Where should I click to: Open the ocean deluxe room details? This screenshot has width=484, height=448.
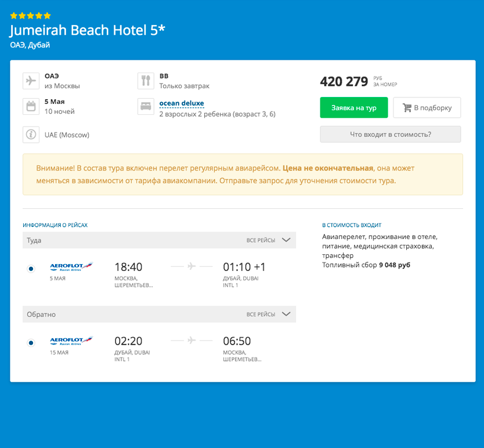pyautogui.click(x=182, y=103)
